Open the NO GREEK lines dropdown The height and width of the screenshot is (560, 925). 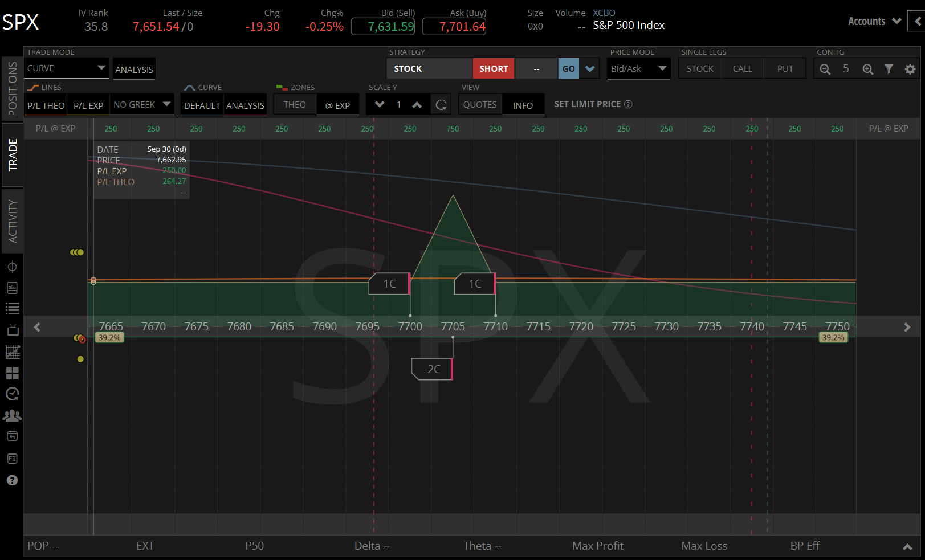coord(142,104)
